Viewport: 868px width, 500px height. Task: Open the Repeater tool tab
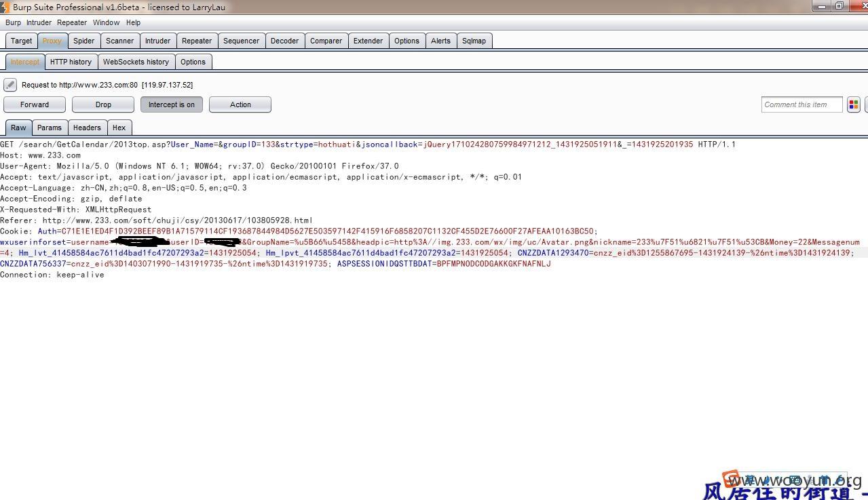coord(197,41)
